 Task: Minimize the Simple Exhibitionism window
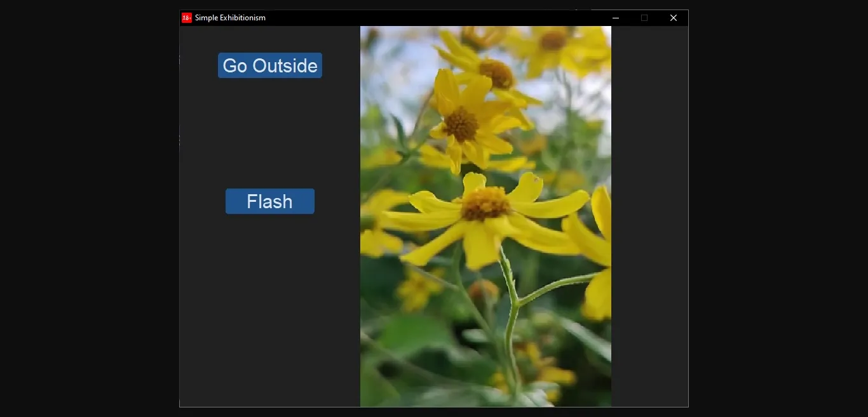(x=615, y=18)
